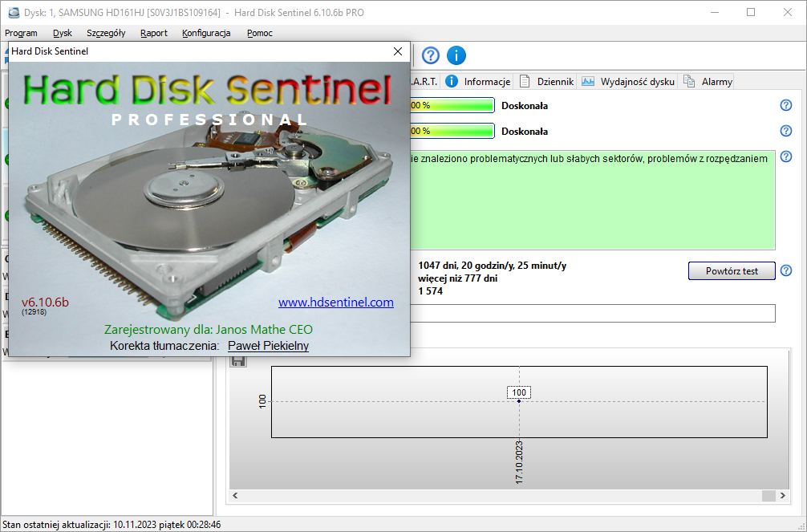Screen dimensions: 807x532
Task: Click the app icon in the title bar
Action: point(14,12)
